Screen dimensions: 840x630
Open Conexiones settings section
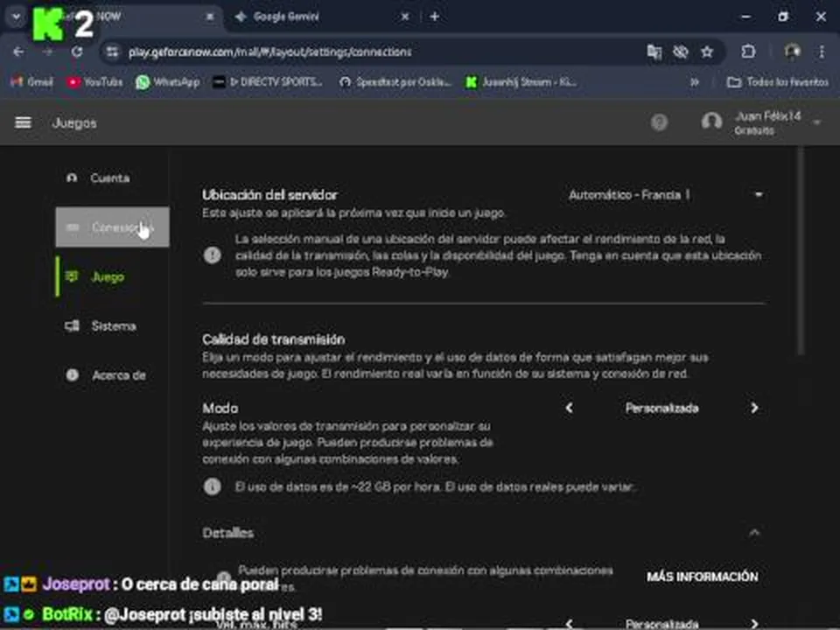112,227
